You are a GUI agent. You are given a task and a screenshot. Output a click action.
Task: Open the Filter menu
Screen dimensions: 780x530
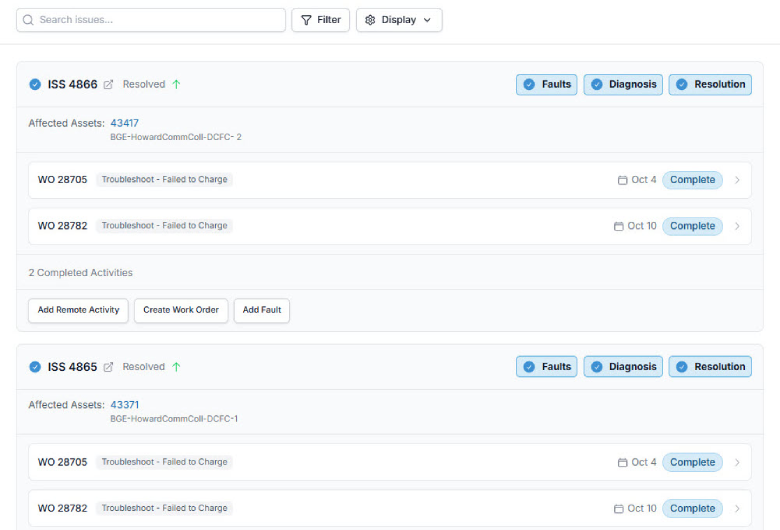coord(320,20)
